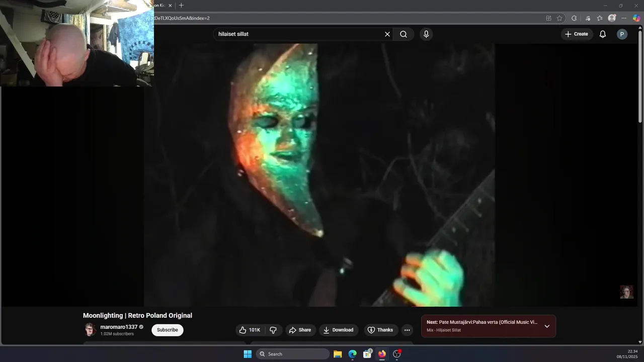Open the Windows Start menu
Screen dimensions: 644x362
[x=248, y=354]
